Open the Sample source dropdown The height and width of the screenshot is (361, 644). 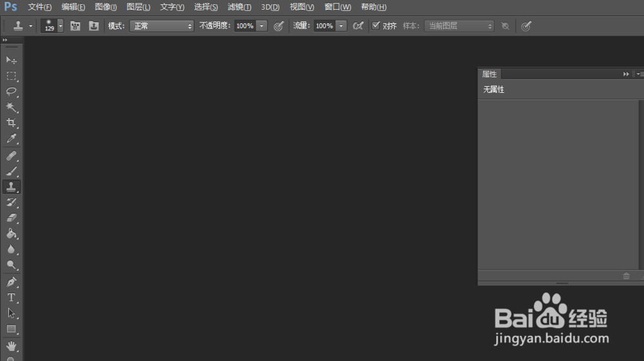(x=459, y=26)
